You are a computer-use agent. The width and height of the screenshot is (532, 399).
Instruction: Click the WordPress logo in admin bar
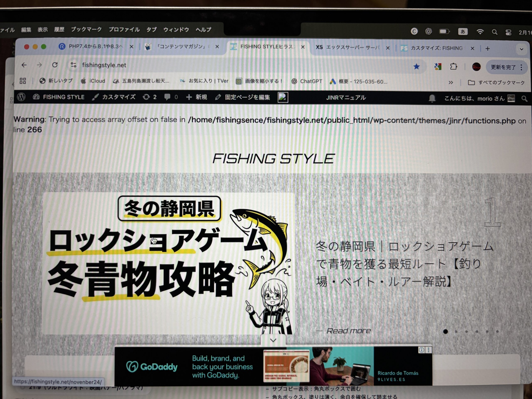tap(21, 97)
